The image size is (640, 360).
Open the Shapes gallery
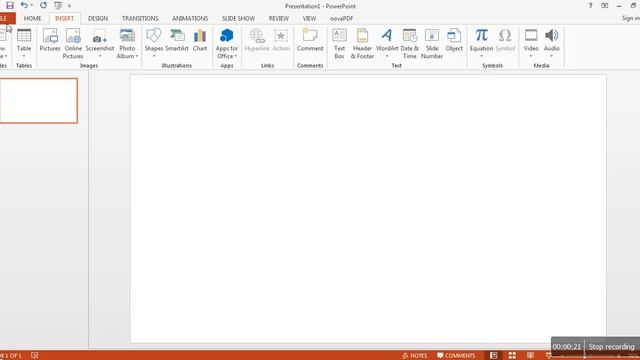click(x=153, y=42)
